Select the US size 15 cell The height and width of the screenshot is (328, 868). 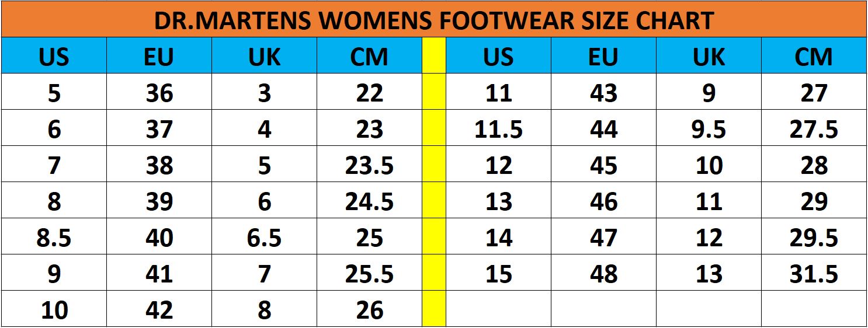coord(498,273)
